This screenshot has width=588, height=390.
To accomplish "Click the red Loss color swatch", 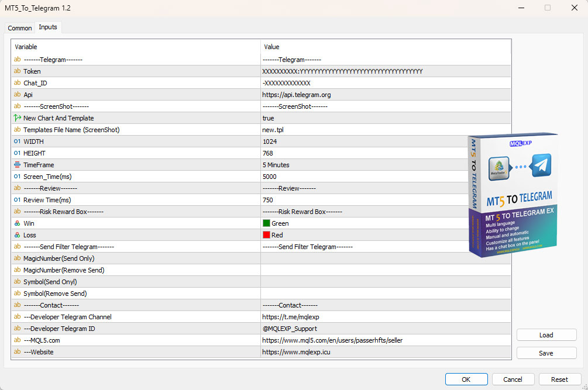I will tap(266, 235).
